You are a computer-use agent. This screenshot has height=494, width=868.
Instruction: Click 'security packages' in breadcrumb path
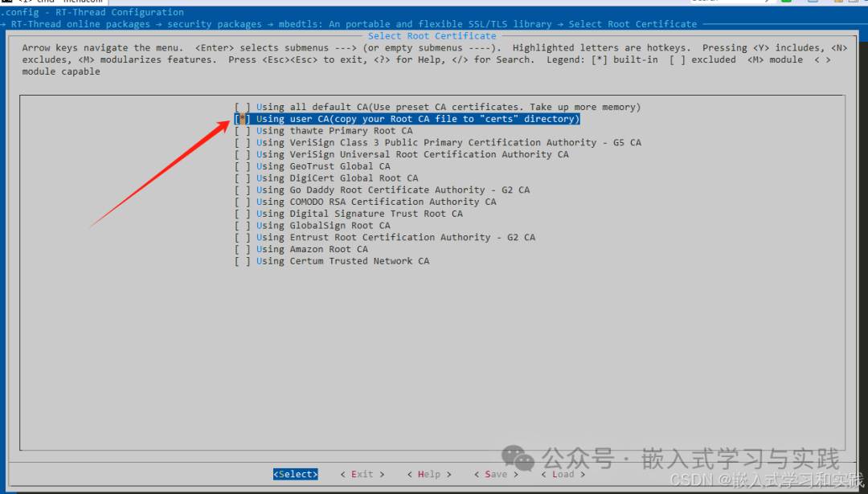215,24
